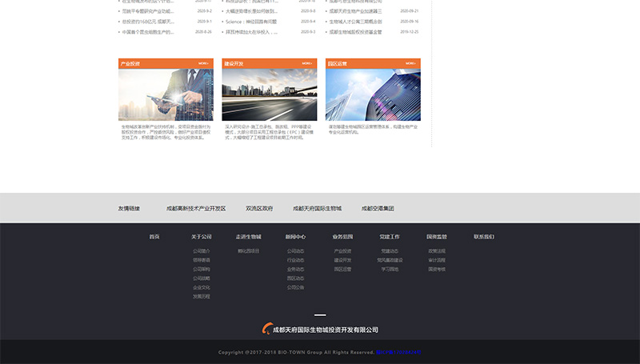The height and width of the screenshot is (364, 640).
Task: Open 公司架构 under 关于公司
Action: [x=202, y=270]
